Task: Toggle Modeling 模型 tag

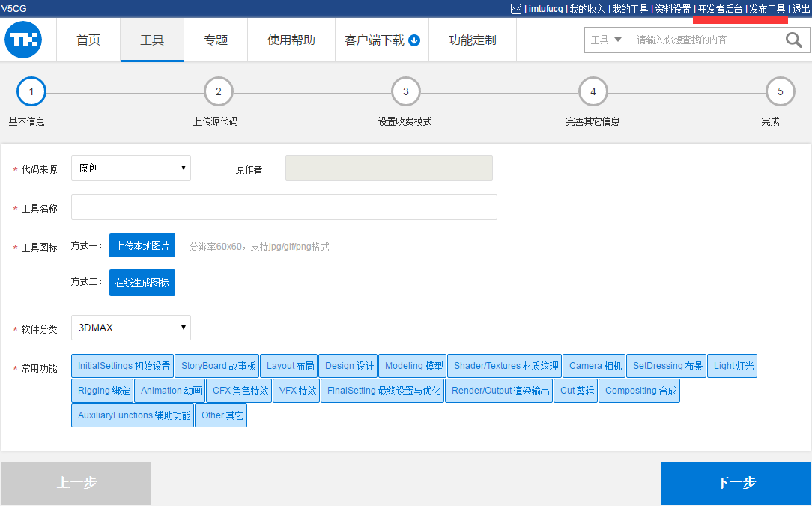Action: pyautogui.click(x=413, y=366)
